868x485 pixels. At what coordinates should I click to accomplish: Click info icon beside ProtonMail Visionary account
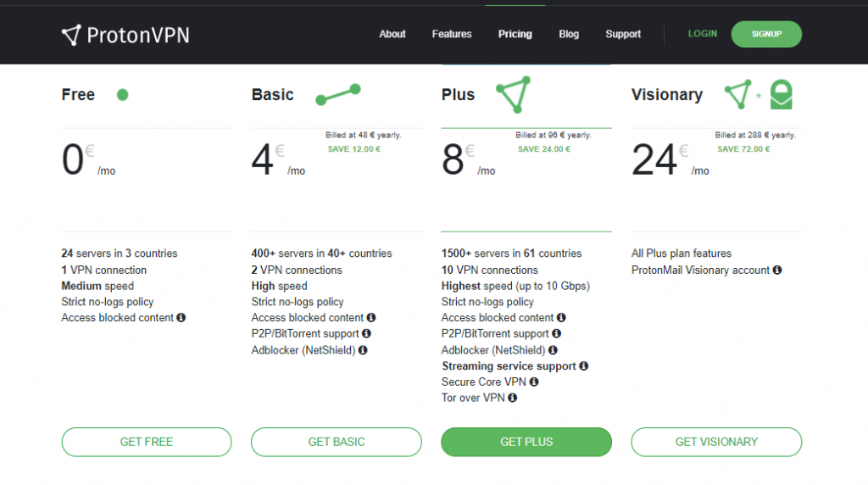coord(777,270)
